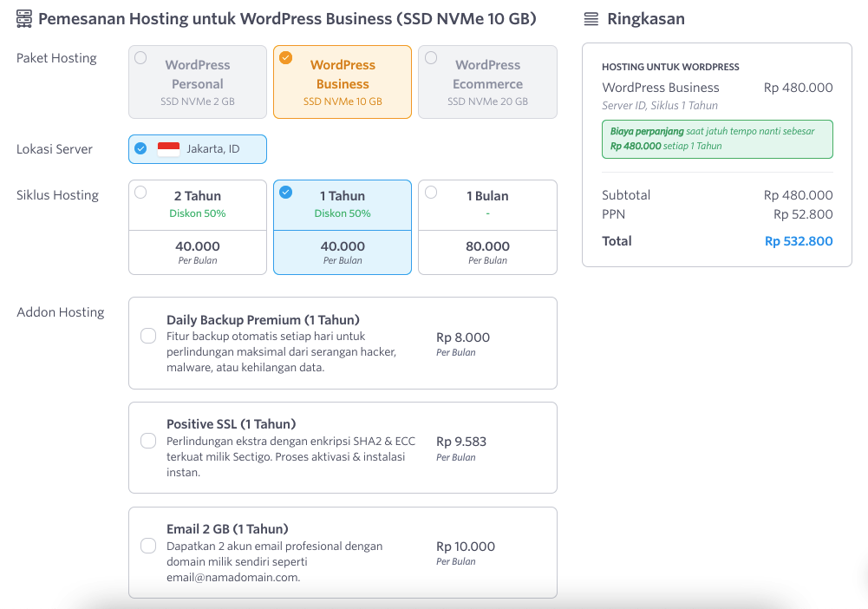This screenshot has width=868, height=609.
Task: Click the WordPress Personal card title
Action: tap(198, 75)
